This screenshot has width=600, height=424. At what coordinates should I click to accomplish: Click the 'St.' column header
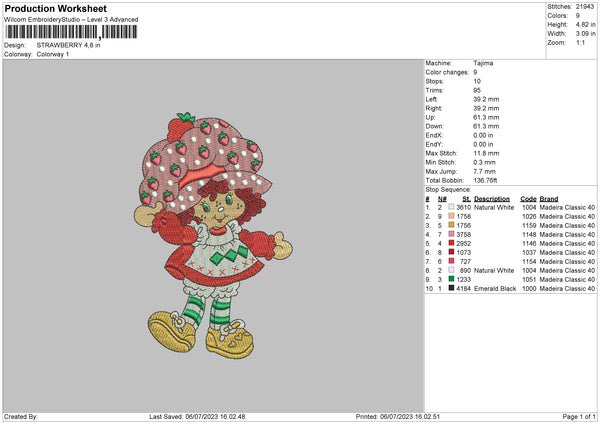(466, 199)
